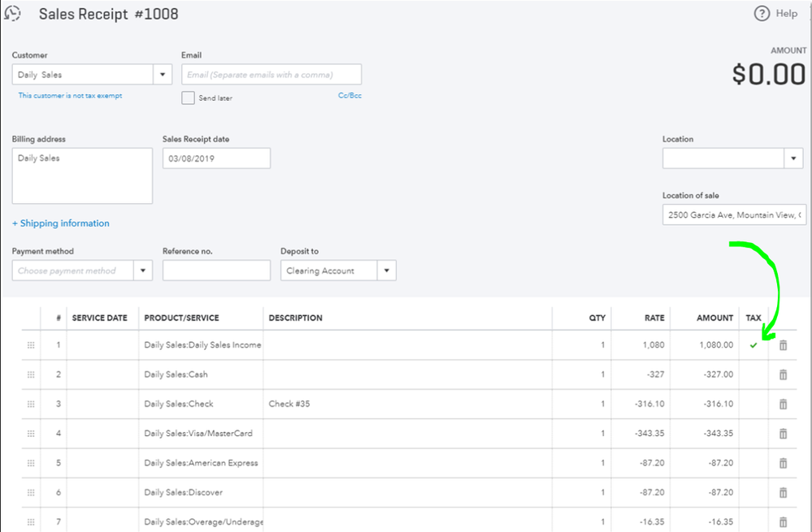
Task: Click the 'Check #35' description cell
Action: (407, 404)
